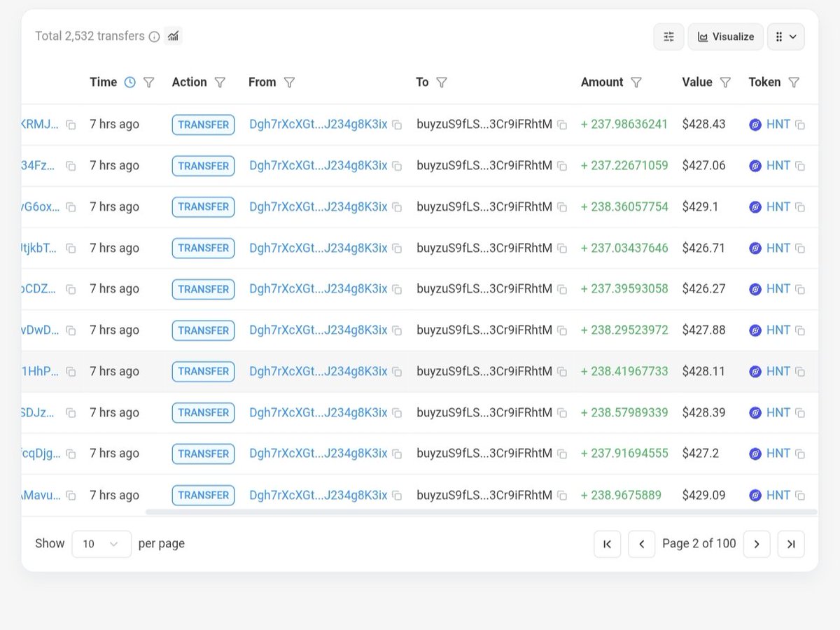Open the Action column filter funnel
Screen dimensions: 840x630
[x=220, y=83]
